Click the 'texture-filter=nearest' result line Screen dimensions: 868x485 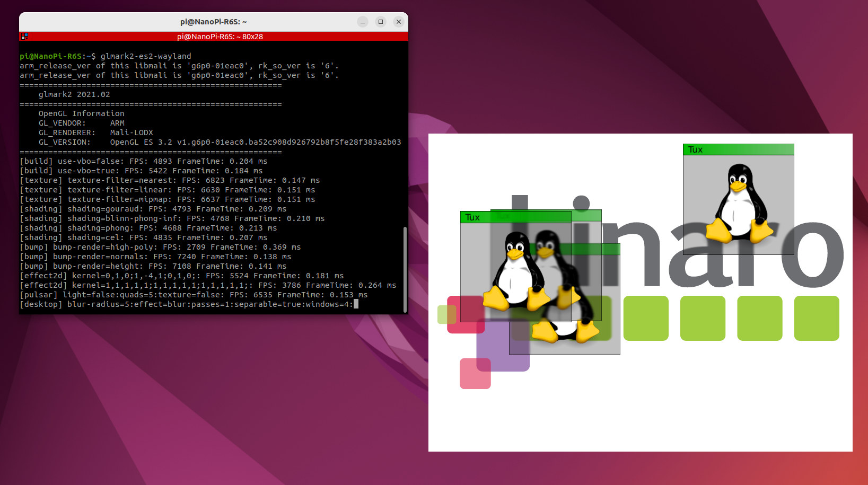click(170, 180)
